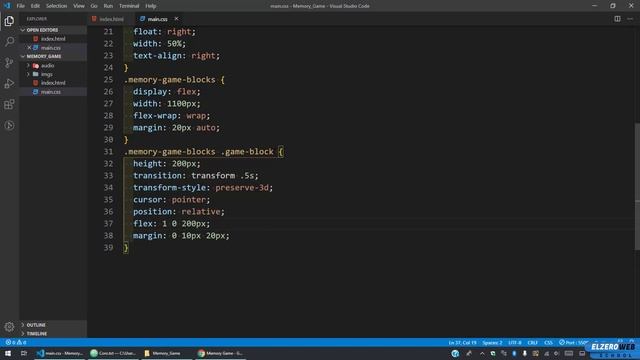640x360 pixels.
Task: Click the Ln 37, Col 19 status entry
Action: point(462,342)
